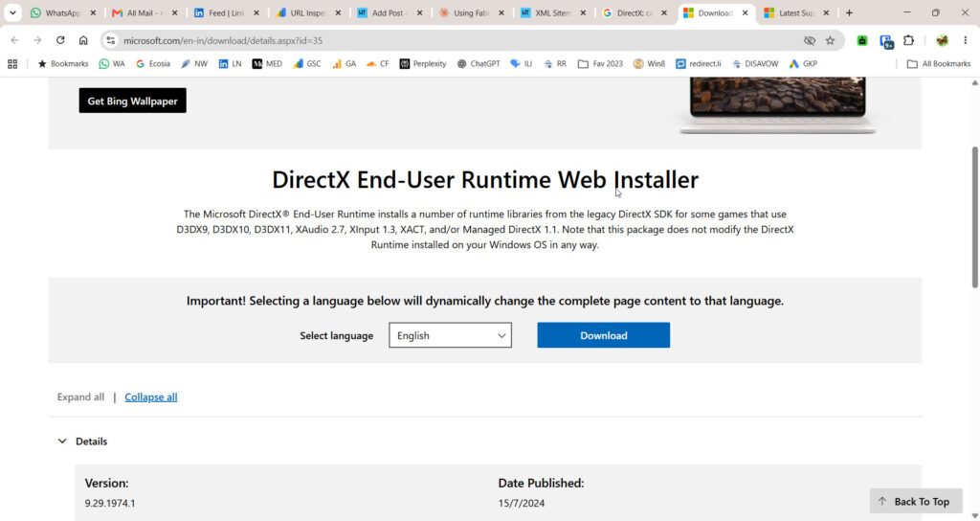
Task: Click the laptop wallpaper preview image
Action: point(777,103)
